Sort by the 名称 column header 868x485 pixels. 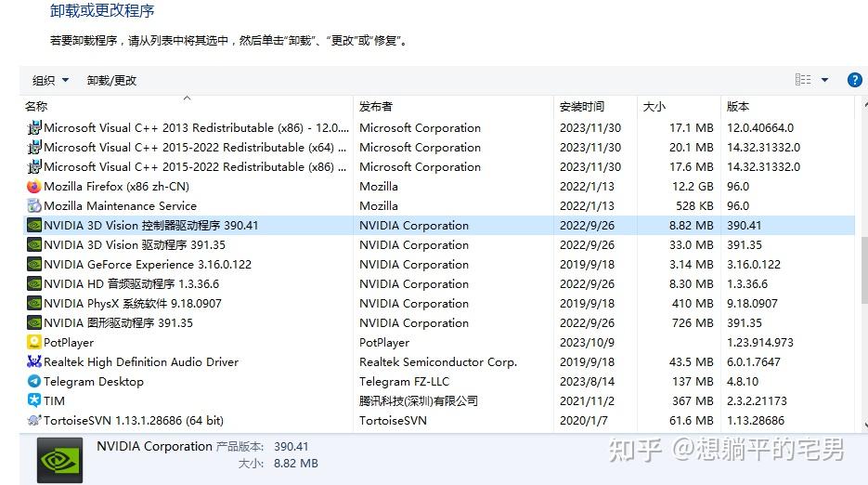(36, 107)
